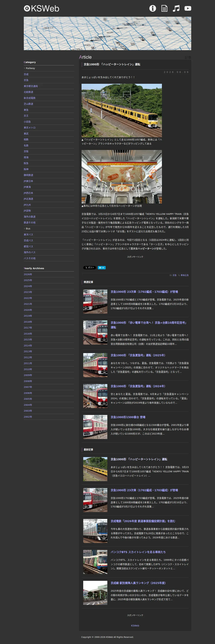Image resolution: width=215 pixels, height=644 pixels.
Task: Click thumbnail for 京急夏詣号 2025年 article
Action: coord(95,365)
